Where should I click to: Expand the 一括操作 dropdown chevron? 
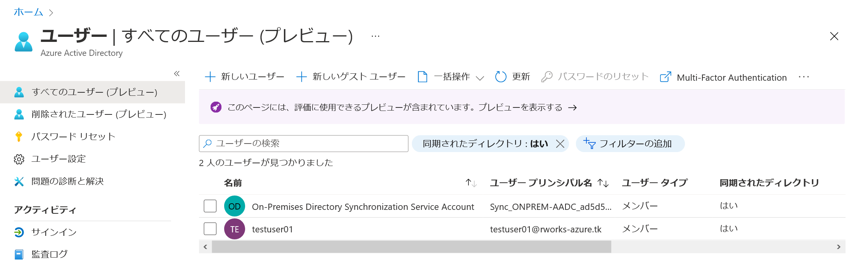(480, 78)
